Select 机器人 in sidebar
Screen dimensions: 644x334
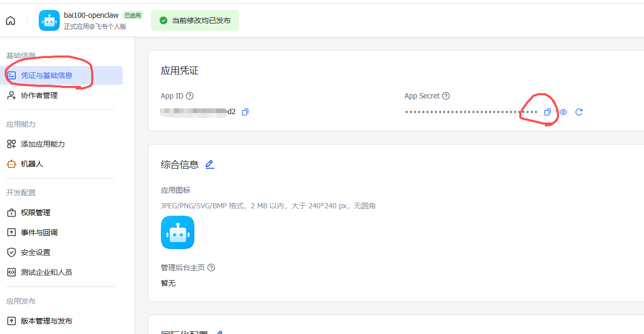click(32, 164)
